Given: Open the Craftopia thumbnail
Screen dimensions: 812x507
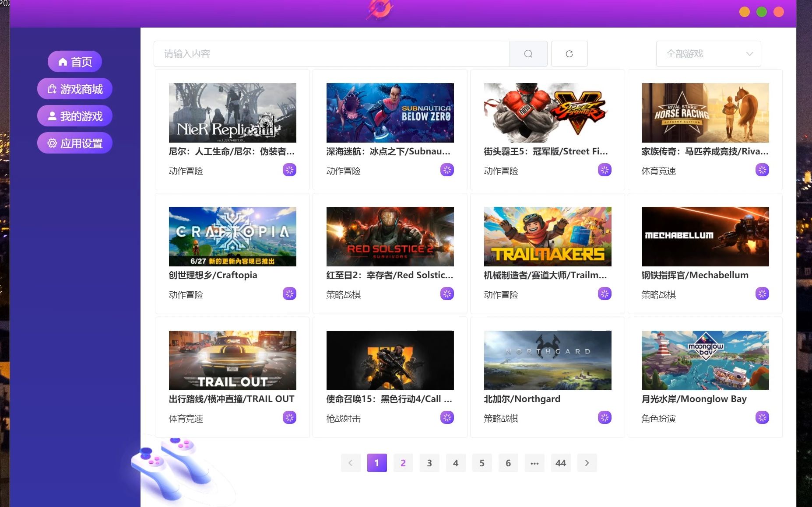Looking at the screenshot, I should tap(232, 237).
